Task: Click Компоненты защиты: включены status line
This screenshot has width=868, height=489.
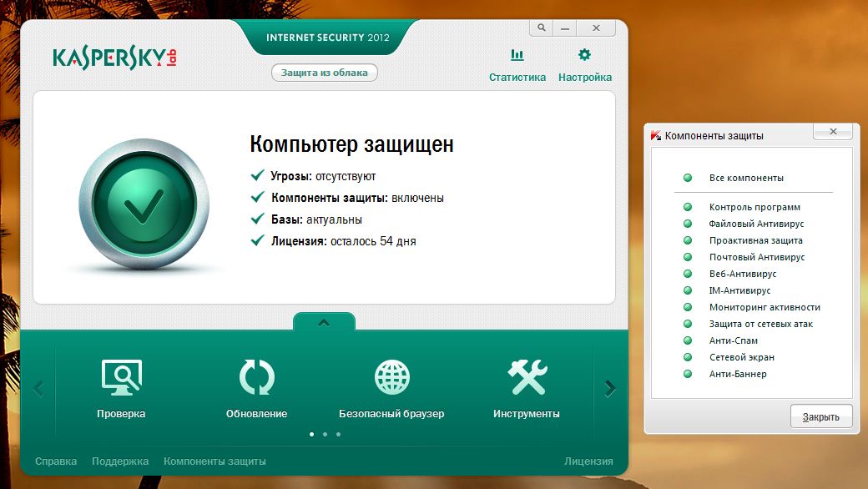Action: click(347, 198)
